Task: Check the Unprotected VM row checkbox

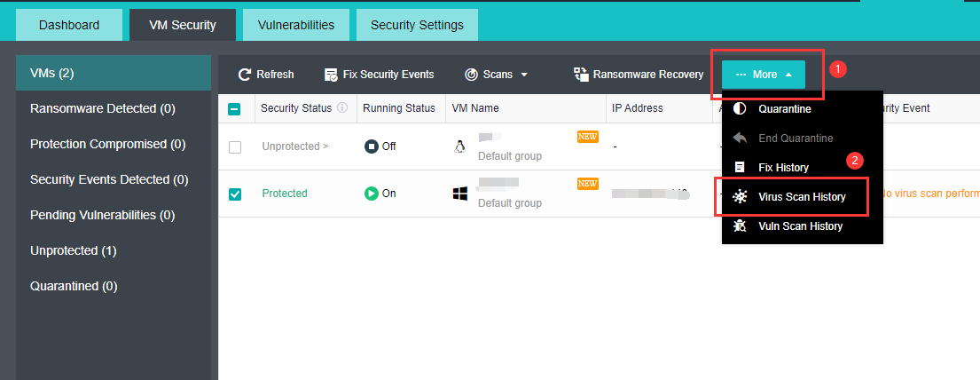Action: click(235, 147)
